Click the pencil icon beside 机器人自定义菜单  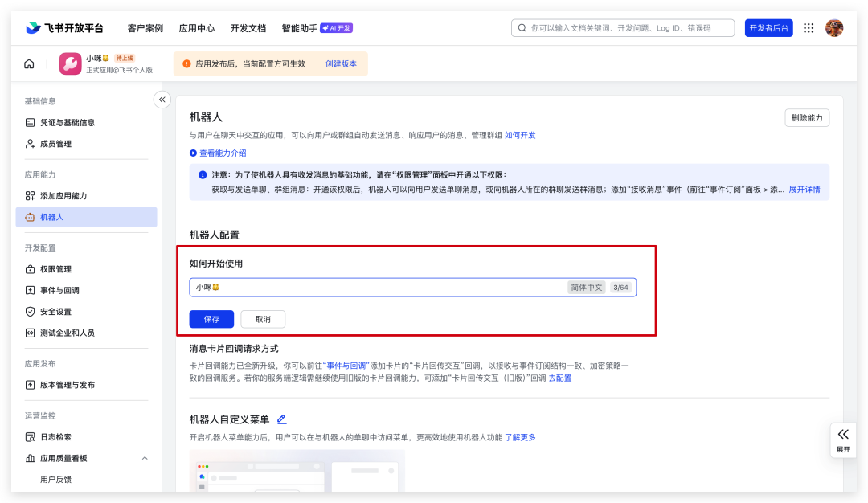click(281, 419)
